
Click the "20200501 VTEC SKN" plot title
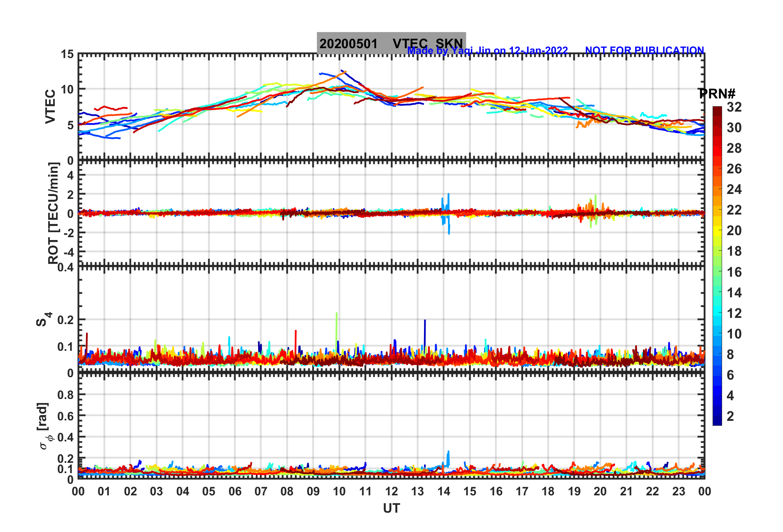click(x=391, y=43)
